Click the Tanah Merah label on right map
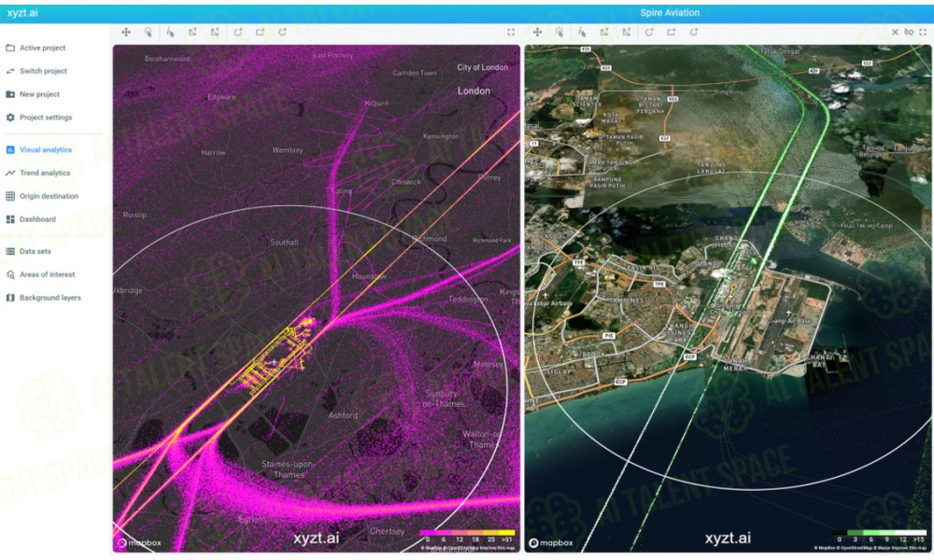 [x=736, y=365]
